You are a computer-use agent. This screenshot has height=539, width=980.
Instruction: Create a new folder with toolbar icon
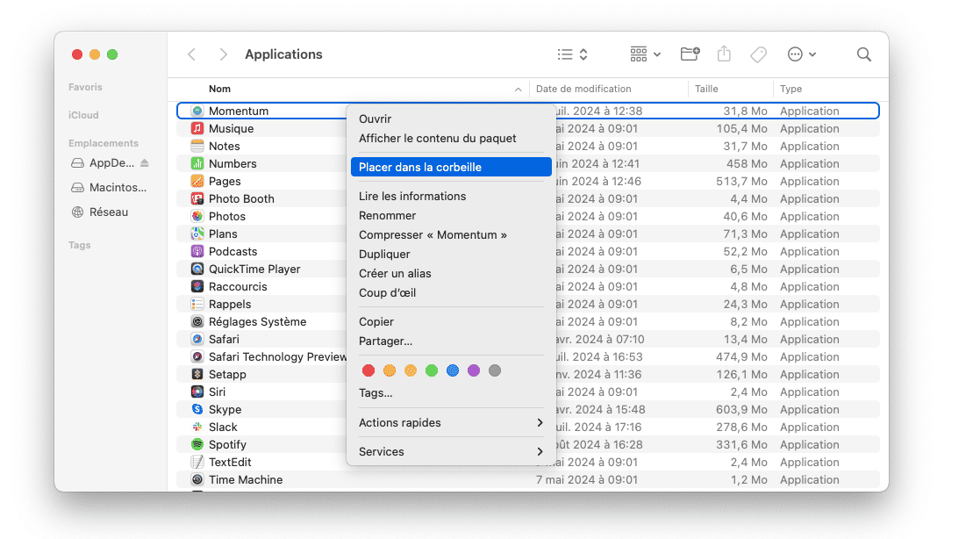[690, 54]
